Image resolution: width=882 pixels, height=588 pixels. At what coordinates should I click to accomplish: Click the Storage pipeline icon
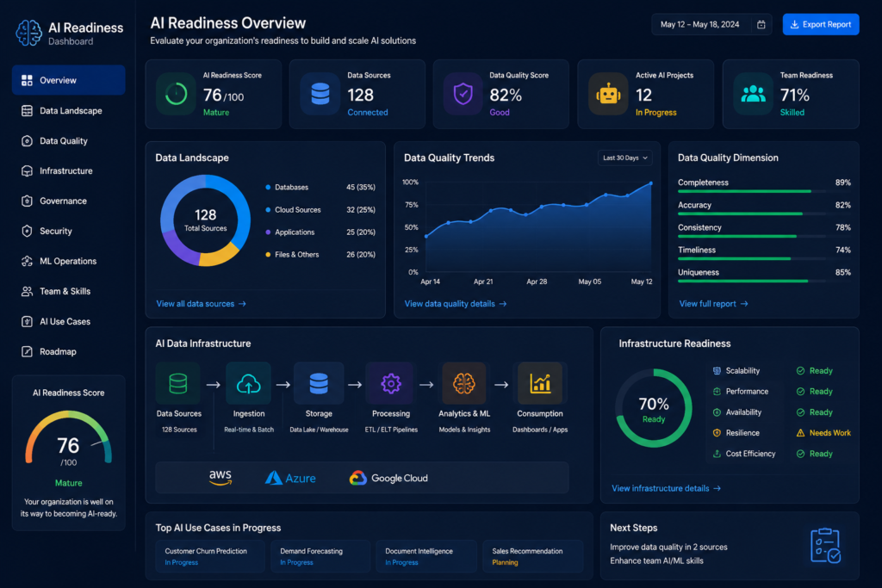click(x=319, y=383)
